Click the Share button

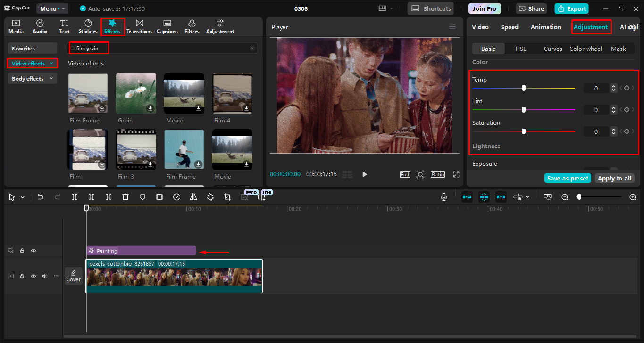[531, 8]
